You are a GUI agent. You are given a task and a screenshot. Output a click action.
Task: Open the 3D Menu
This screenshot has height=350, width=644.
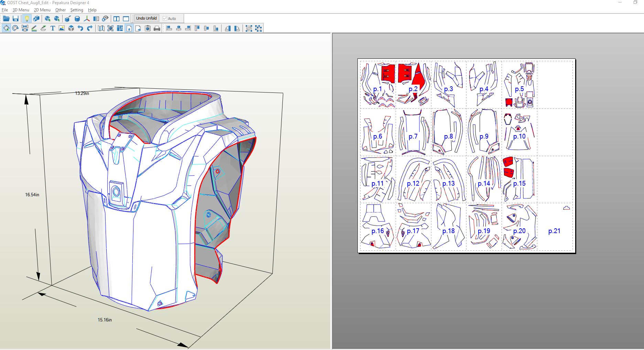(x=21, y=10)
